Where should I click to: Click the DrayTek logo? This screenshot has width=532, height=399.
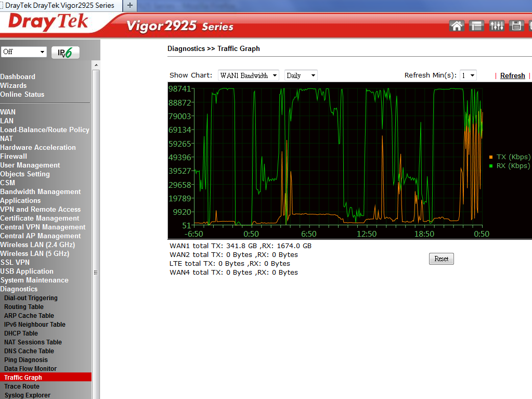point(48,22)
